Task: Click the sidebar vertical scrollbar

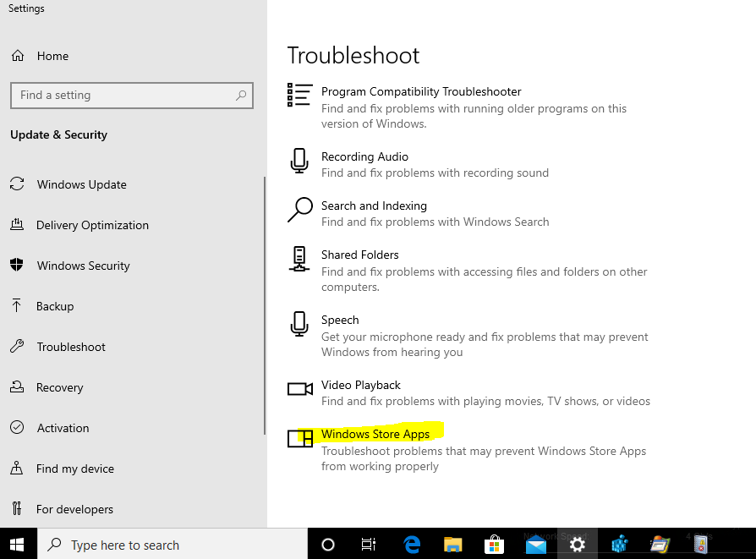Action: pos(264,305)
